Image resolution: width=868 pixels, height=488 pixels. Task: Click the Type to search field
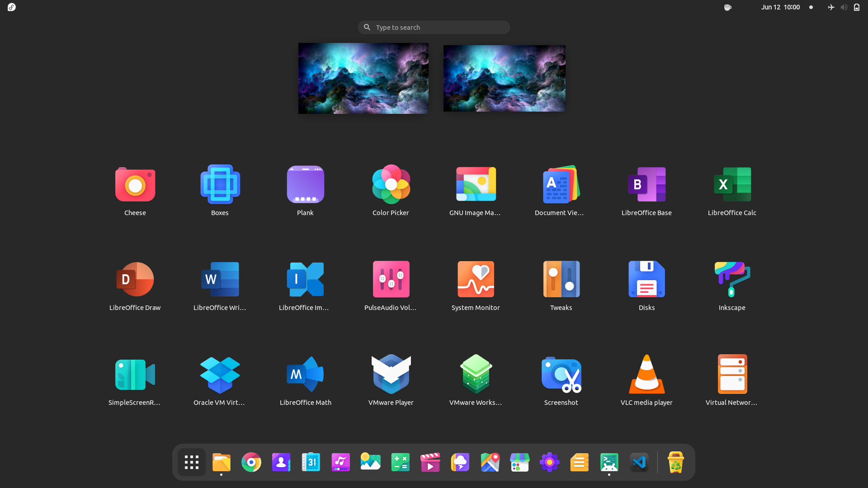tap(434, 27)
